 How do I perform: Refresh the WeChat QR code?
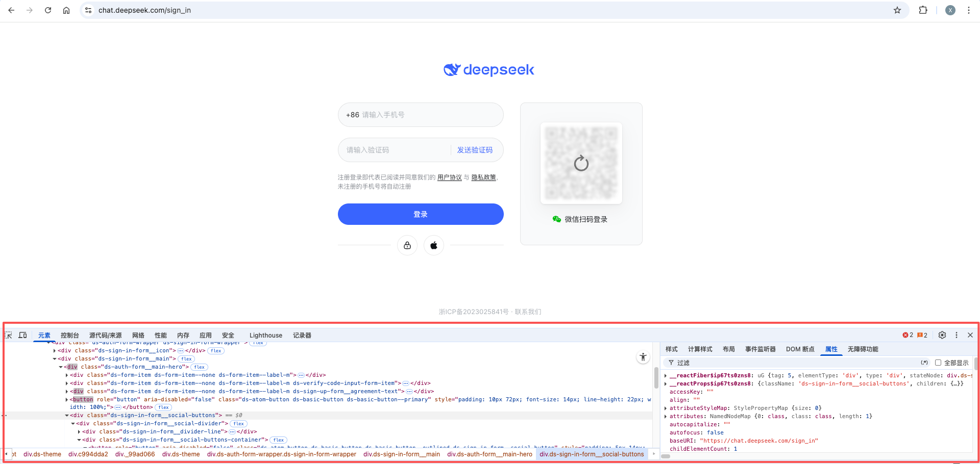pos(581,163)
